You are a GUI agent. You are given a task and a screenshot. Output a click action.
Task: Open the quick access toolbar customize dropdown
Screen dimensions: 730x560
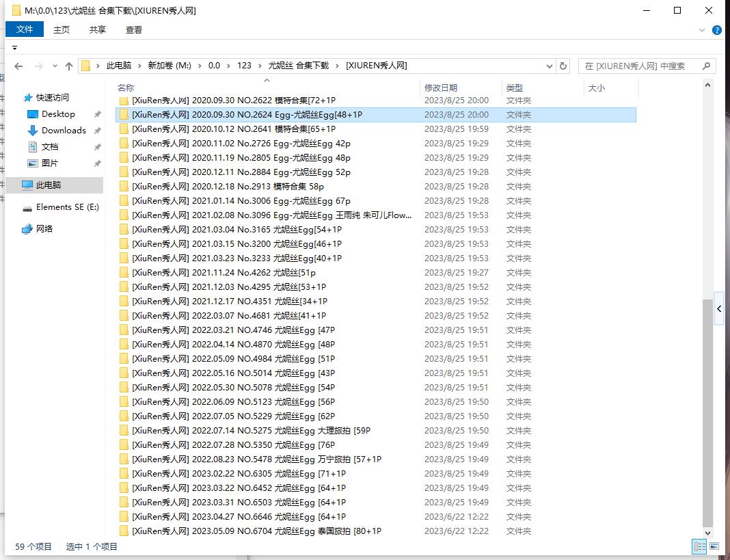click(x=15, y=48)
